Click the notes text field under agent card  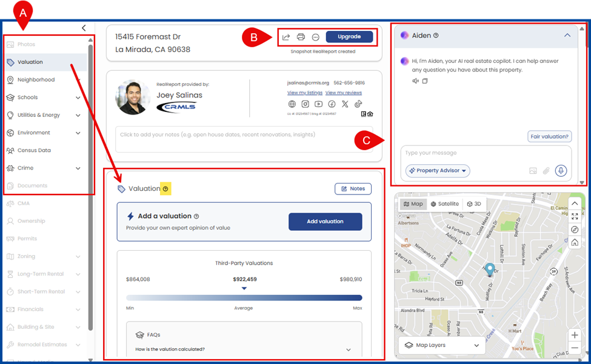click(x=244, y=134)
